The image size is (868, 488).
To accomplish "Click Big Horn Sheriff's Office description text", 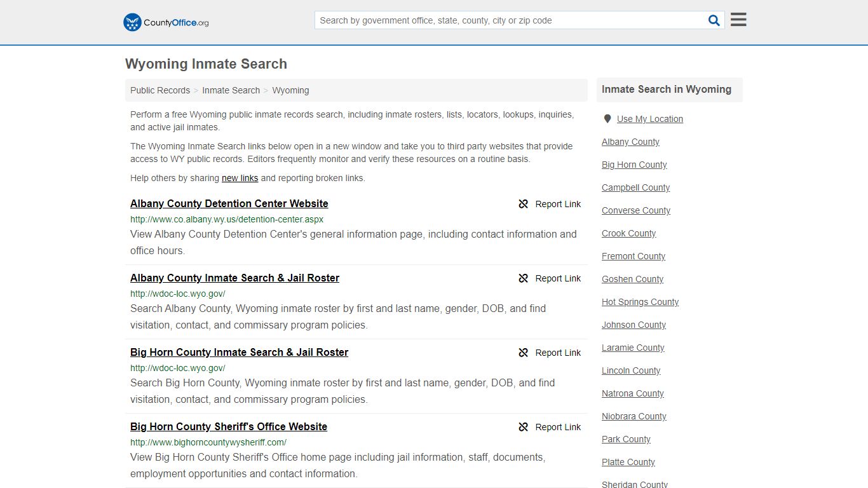I will coord(338,465).
